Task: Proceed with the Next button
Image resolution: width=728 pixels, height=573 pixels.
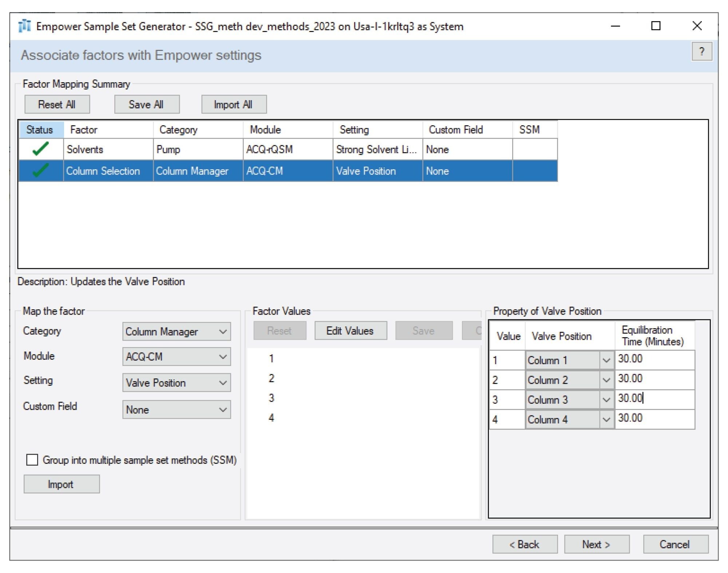Action: point(597,544)
